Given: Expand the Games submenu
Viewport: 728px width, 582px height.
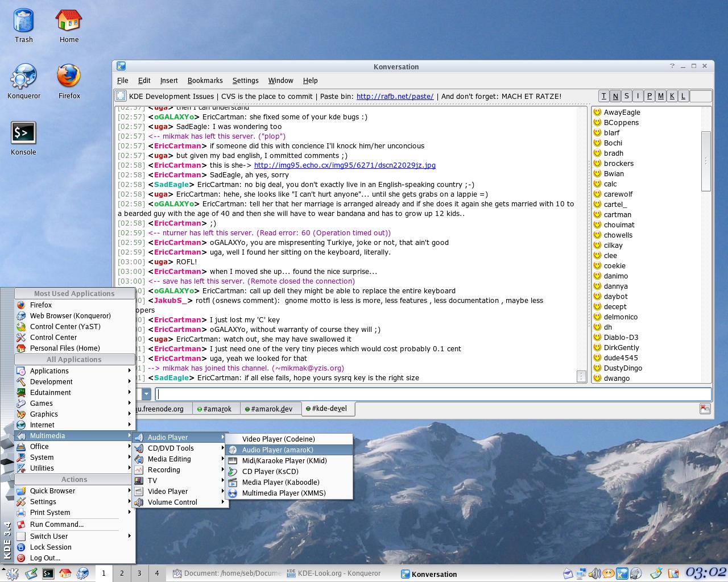Looking at the screenshot, I should [74, 403].
